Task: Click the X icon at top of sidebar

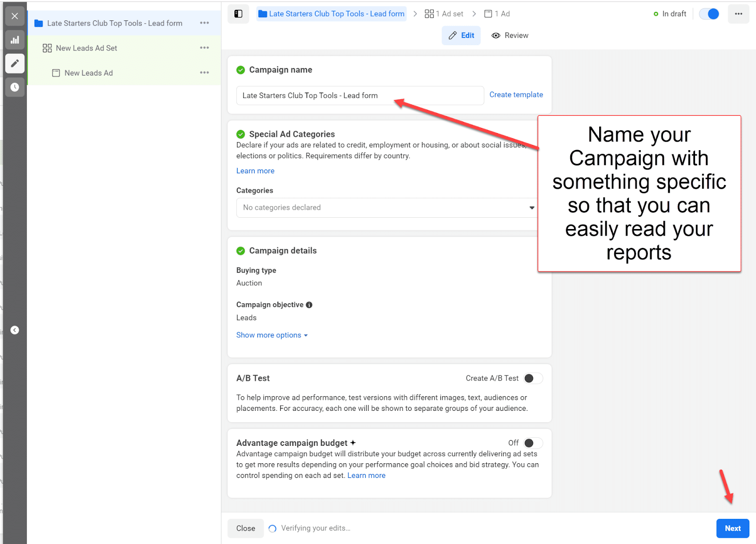Action: 15,16
